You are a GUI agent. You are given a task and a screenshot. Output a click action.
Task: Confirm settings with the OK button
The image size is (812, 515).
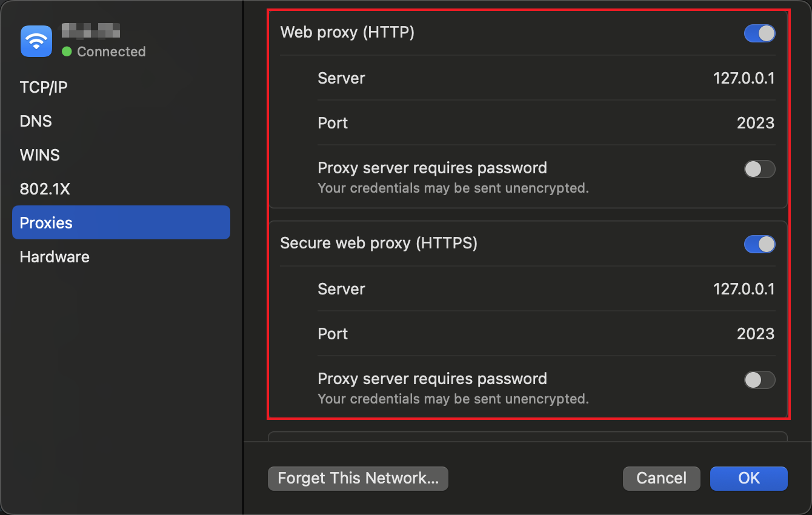click(749, 478)
